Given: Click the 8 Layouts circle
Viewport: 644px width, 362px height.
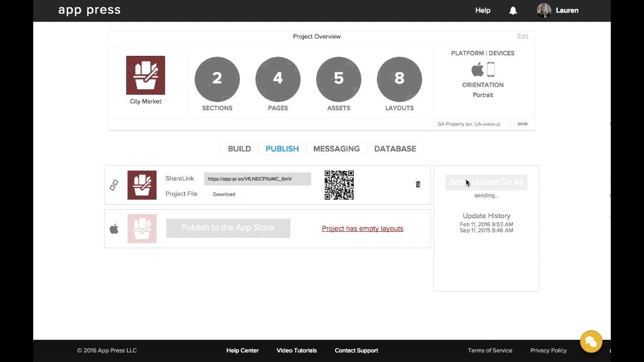Looking at the screenshot, I should pos(399,79).
